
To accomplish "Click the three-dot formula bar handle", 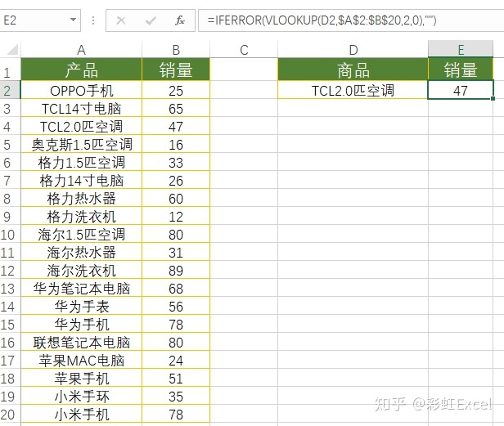I will 93,20.
